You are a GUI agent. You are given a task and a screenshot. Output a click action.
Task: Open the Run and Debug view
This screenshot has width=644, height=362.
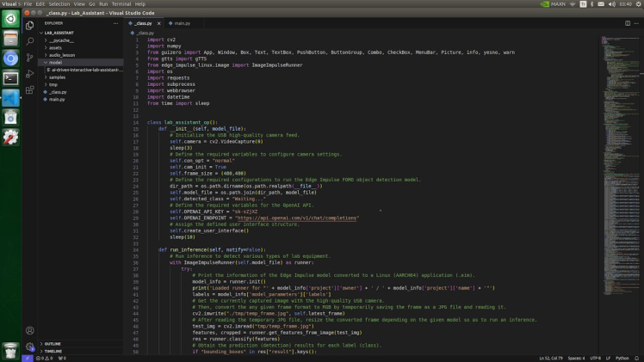click(x=30, y=73)
